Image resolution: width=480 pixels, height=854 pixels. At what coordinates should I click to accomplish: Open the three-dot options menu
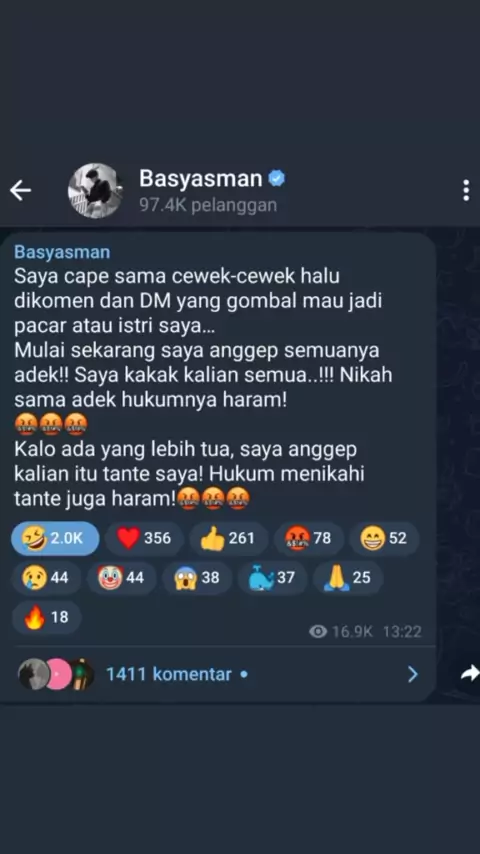coord(466,191)
